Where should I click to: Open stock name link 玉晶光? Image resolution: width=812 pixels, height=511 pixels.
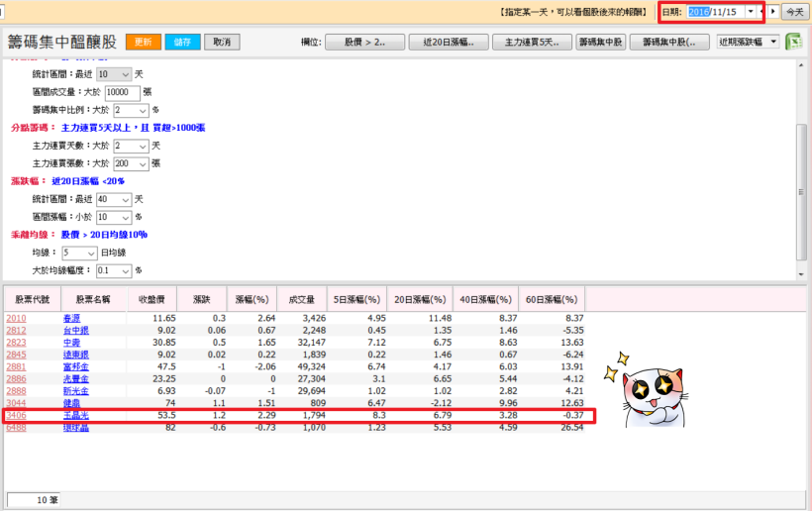(x=76, y=415)
